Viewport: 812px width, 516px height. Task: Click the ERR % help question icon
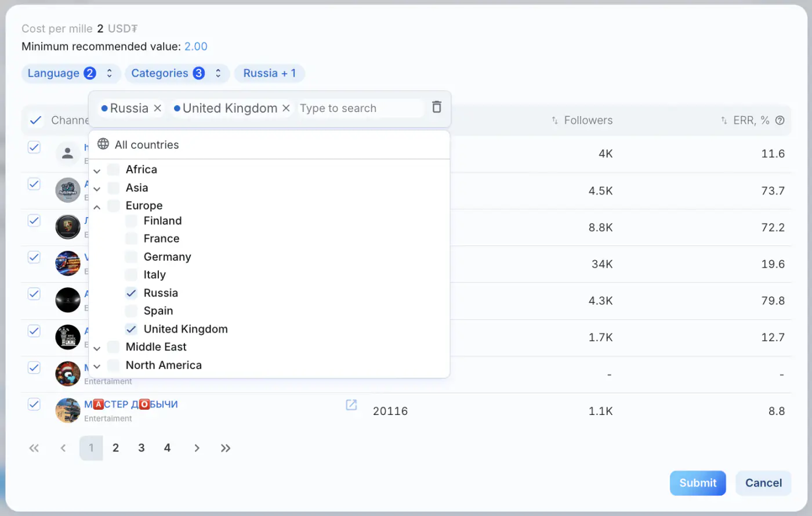(x=780, y=120)
